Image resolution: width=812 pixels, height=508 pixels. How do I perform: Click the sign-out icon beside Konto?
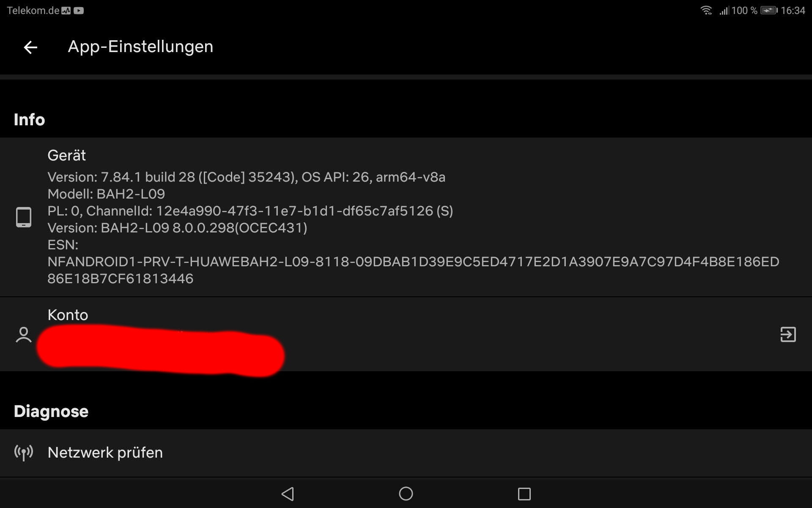point(788,334)
